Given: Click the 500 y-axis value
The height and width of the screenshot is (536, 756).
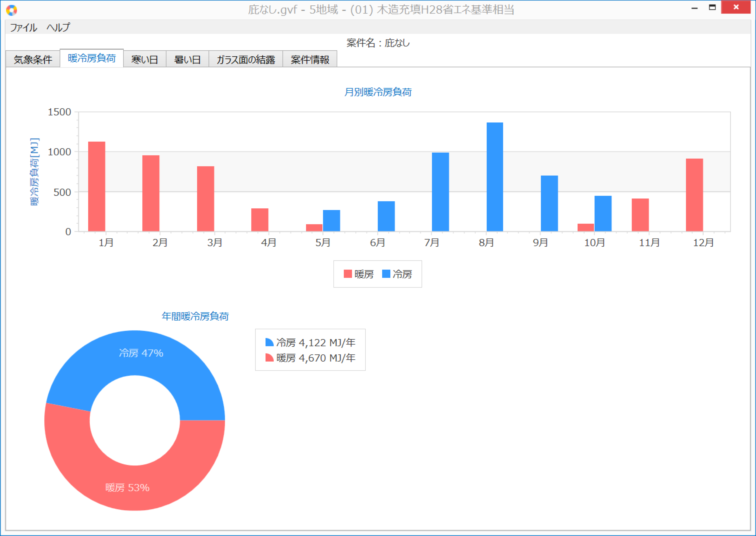Looking at the screenshot, I should (62, 192).
